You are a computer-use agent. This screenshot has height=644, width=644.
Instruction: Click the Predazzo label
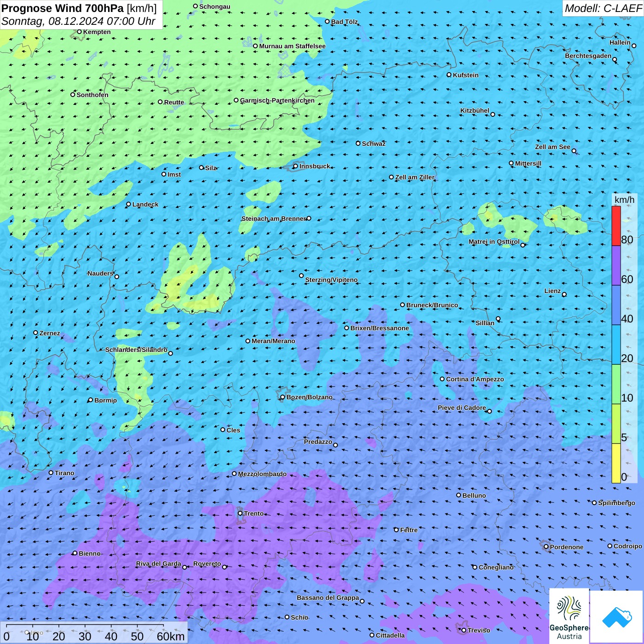click(x=318, y=442)
